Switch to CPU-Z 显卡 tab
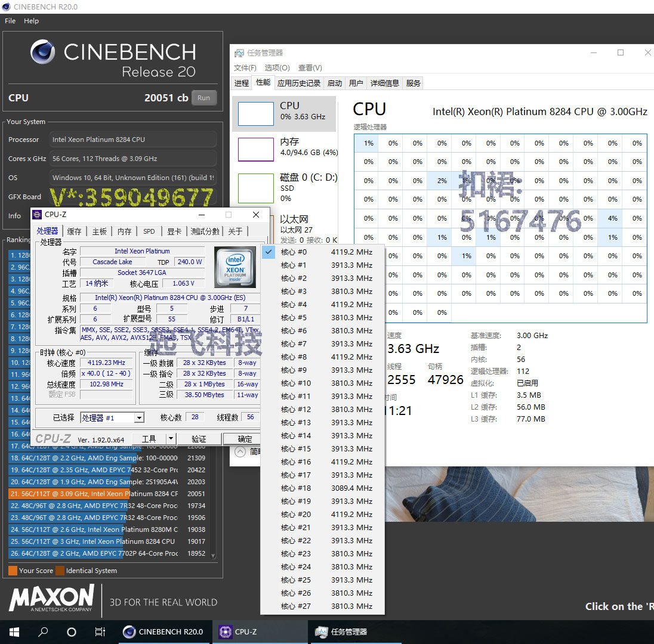The image size is (654, 644). [x=174, y=231]
